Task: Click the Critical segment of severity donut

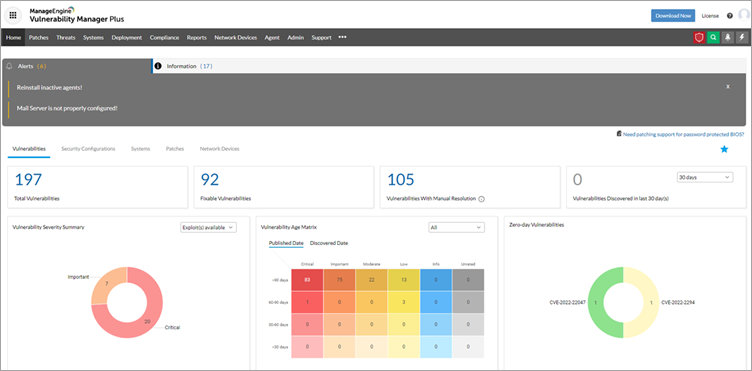Action: click(148, 322)
